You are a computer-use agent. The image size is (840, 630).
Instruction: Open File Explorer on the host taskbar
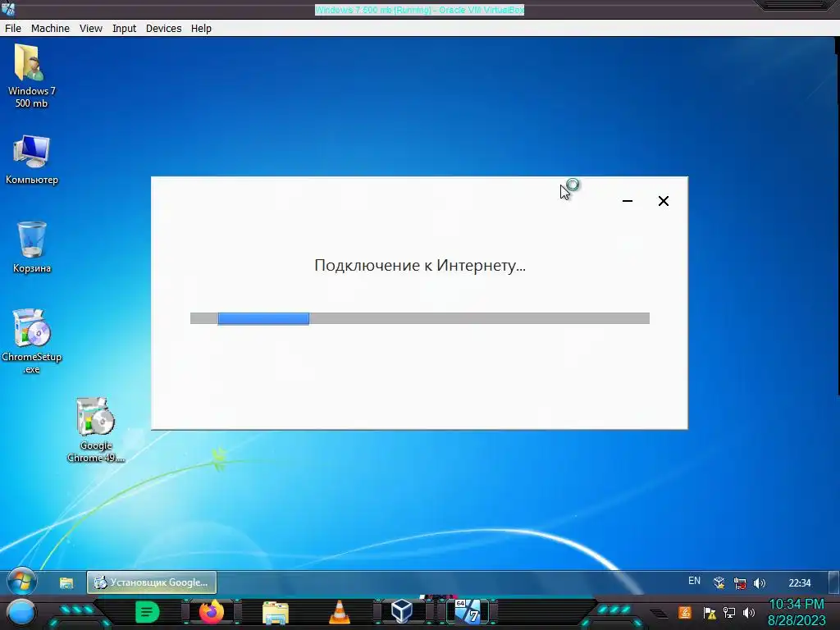tap(276, 612)
